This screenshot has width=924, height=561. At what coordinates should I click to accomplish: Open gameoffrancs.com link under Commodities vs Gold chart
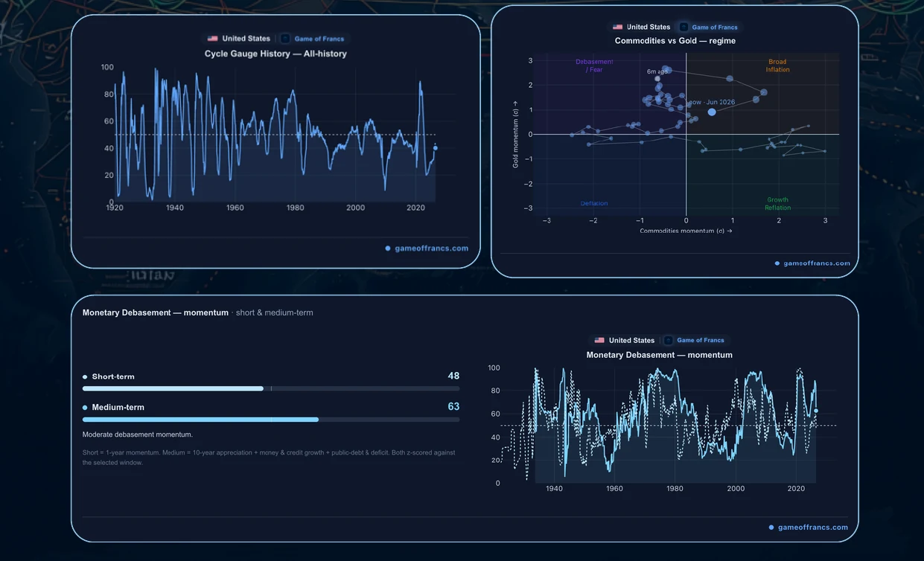coord(812,263)
